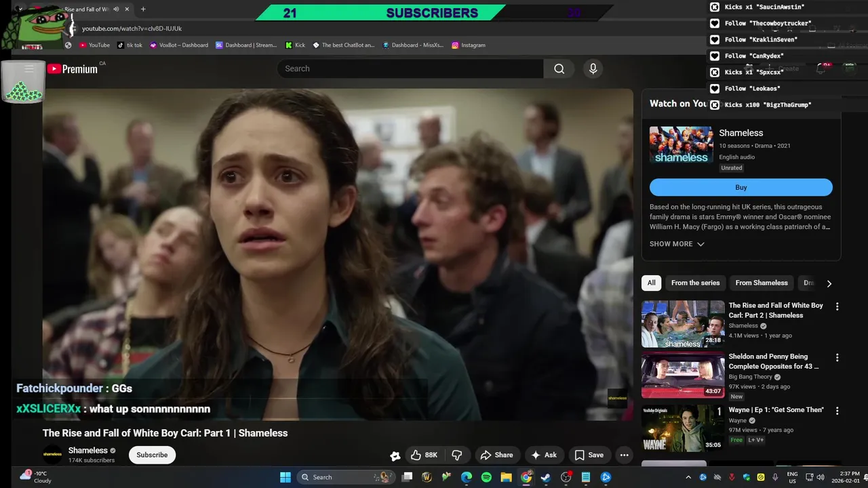The height and width of the screenshot is (488, 868).
Task: Open the tik tok bookmark
Action: tap(130, 45)
